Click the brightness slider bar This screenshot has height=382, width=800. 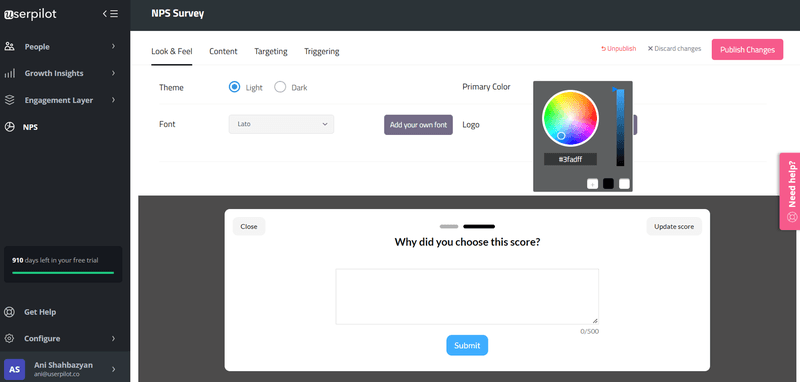click(x=620, y=127)
